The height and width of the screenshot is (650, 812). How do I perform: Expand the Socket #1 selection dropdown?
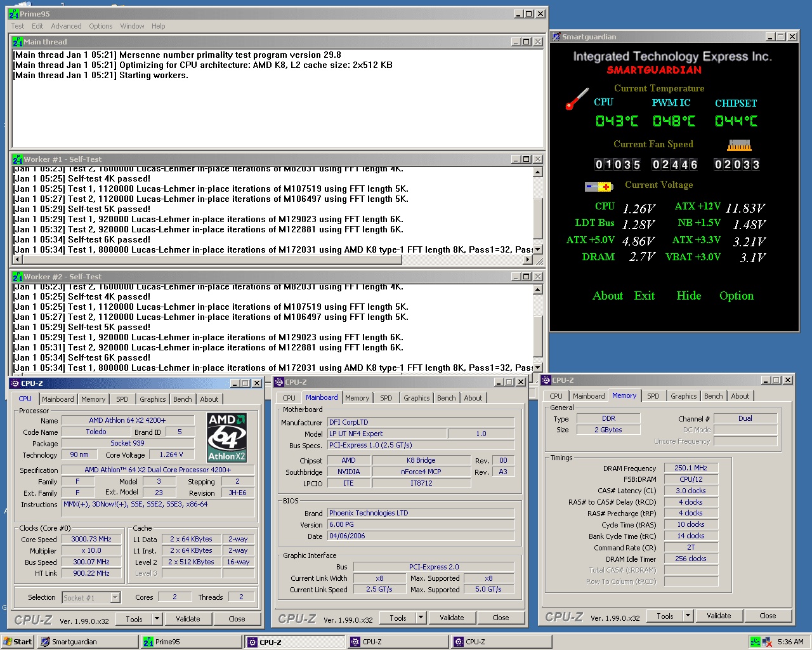coord(115,597)
